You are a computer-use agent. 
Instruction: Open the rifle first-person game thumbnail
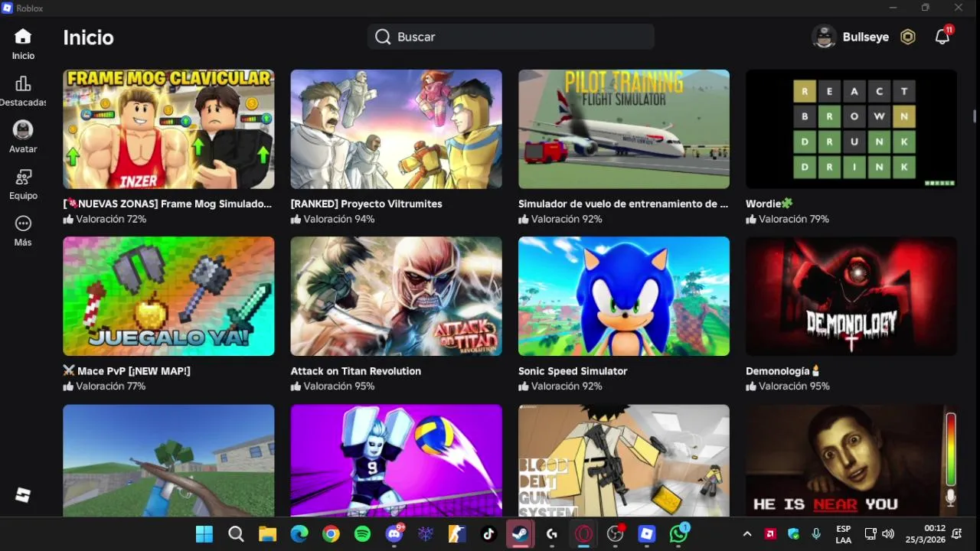coord(168,461)
